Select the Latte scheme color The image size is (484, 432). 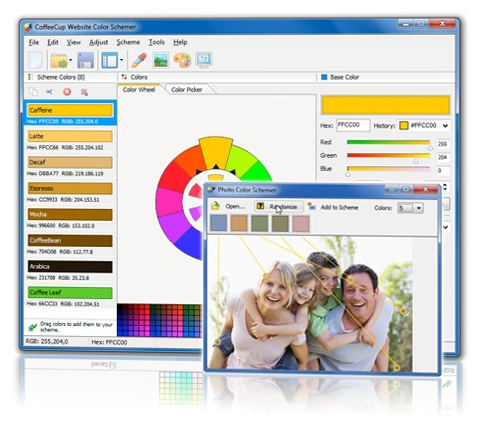[70, 140]
